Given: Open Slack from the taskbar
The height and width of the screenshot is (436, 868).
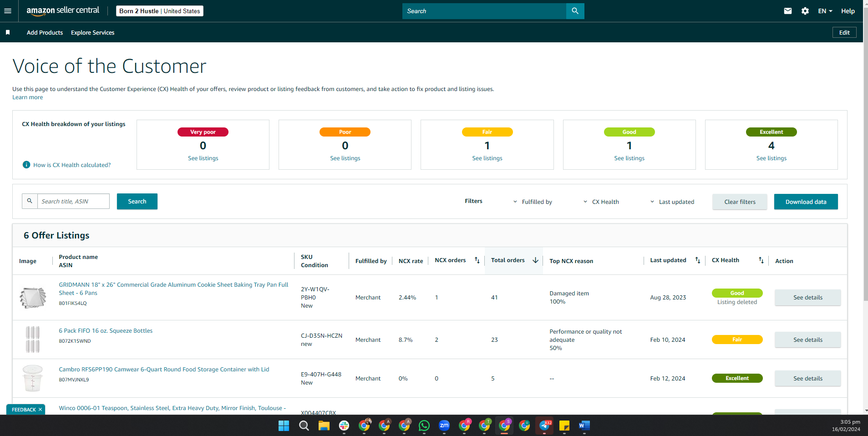Looking at the screenshot, I should (344, 426).
